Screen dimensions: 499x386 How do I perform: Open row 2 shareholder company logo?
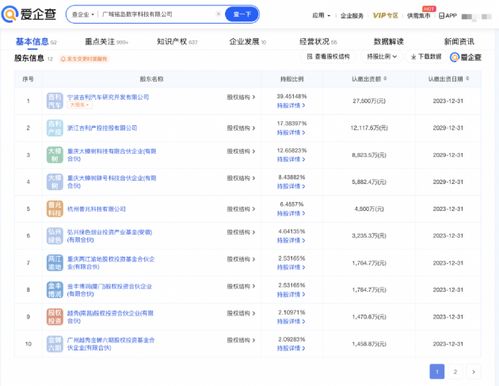pyautogui.click(x=55, y=128)
